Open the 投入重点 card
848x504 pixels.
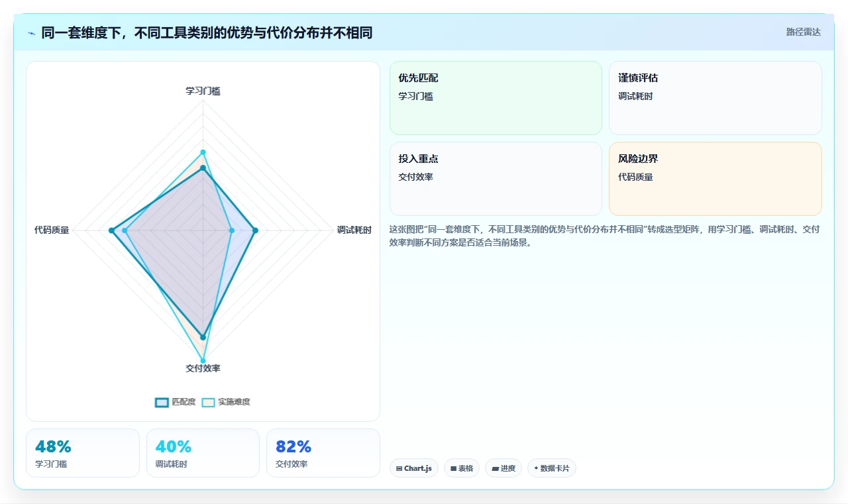click(496, 179)
